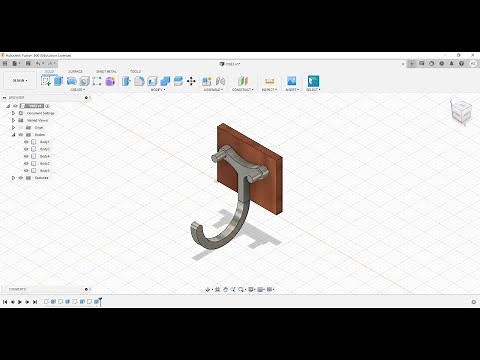Select the Insert image tool

pos(292,81)
